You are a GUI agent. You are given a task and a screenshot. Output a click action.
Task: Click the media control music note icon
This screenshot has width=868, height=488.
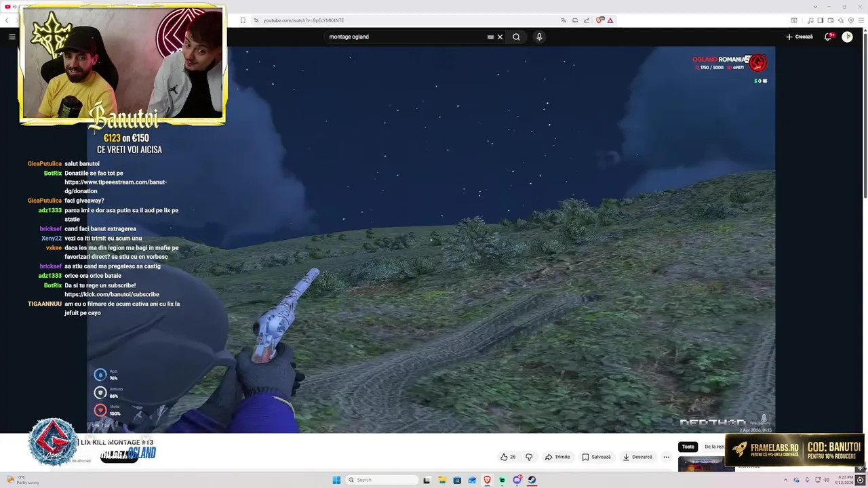pos(810,20)
